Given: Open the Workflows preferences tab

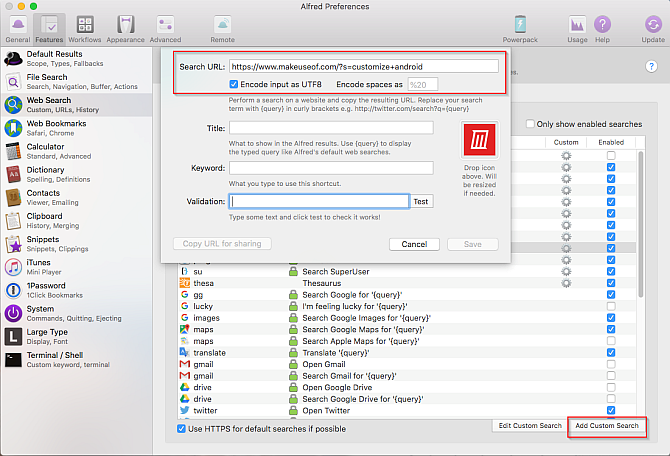Looking at the screenshot, I should (86, 29).
